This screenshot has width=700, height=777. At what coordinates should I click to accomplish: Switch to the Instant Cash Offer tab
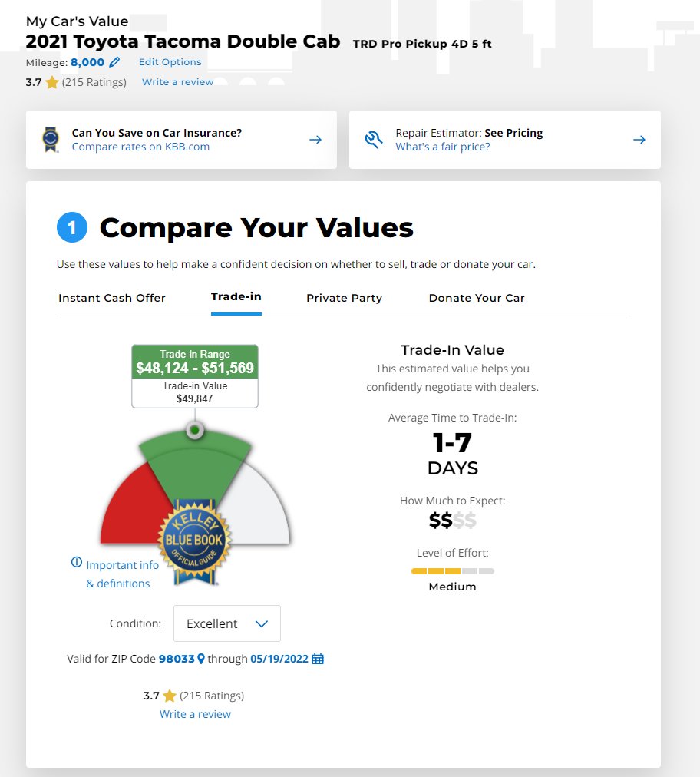[x=112, y=298]
